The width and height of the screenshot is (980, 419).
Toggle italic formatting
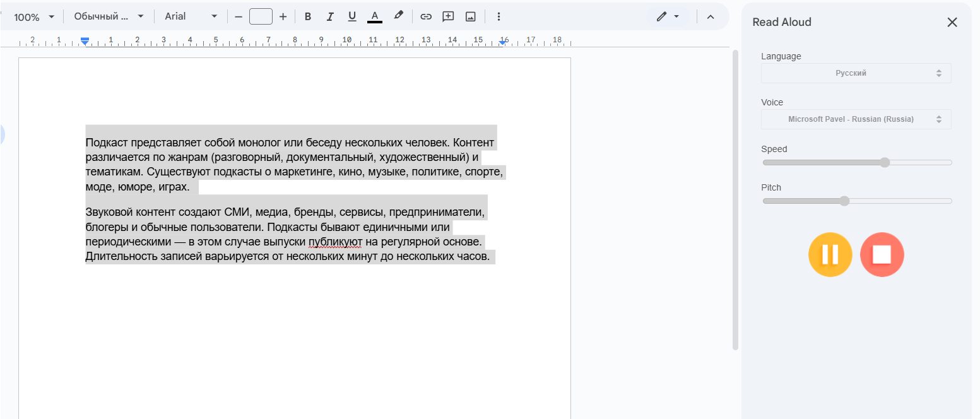click(330, 16)
